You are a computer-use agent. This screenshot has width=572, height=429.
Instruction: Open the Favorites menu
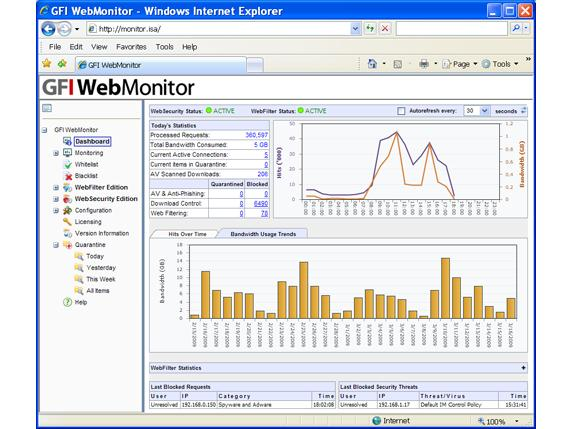(x=131, y=47)
